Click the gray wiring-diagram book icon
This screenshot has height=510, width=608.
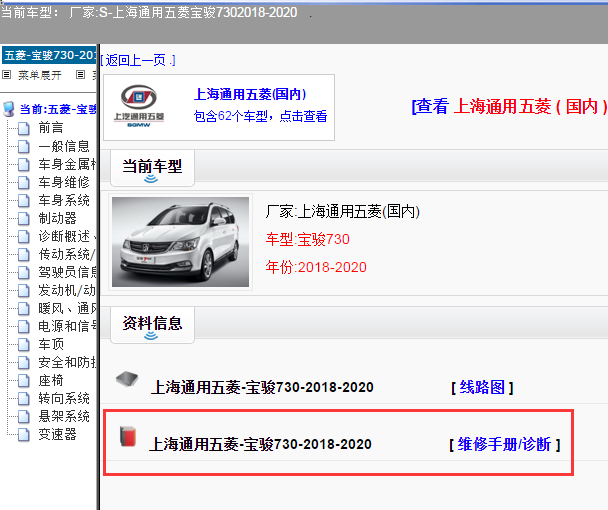click(x=127, y=379)
